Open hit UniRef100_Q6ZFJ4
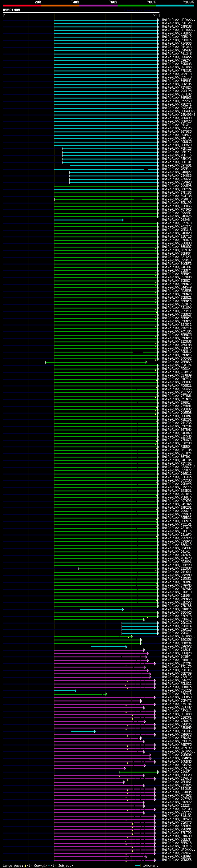 (177, 169)
